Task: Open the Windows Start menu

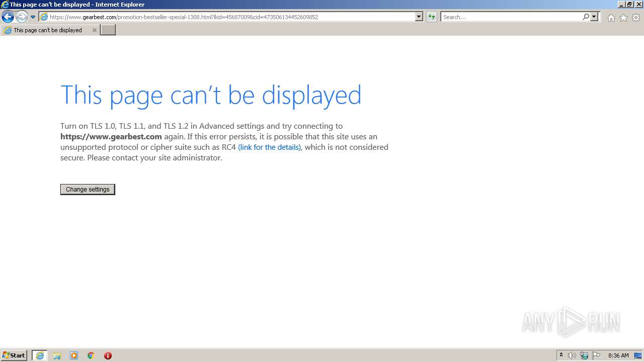Action: pos(14,355)
